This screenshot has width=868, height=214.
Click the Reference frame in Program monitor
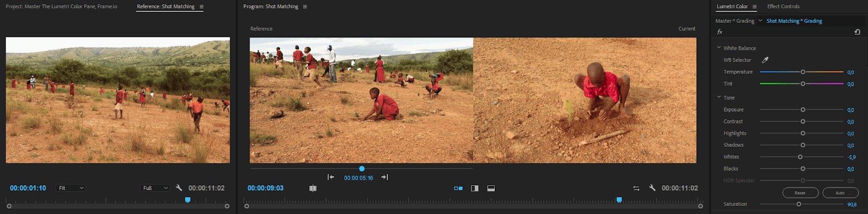click(361, 100)
